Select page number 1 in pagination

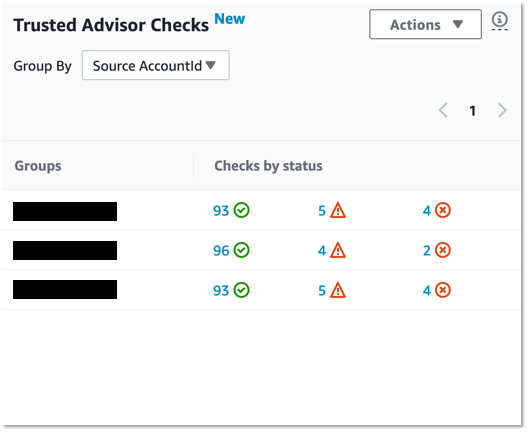point(472,111)
